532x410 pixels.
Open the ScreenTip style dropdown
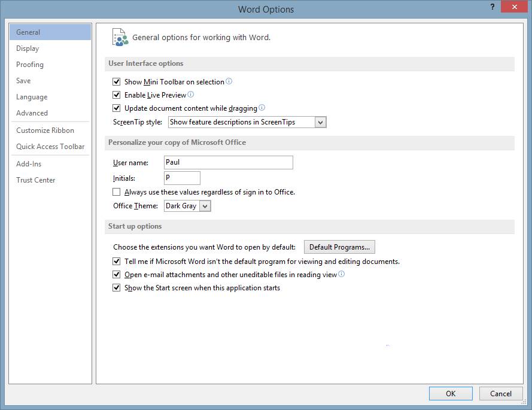(322, 122)
